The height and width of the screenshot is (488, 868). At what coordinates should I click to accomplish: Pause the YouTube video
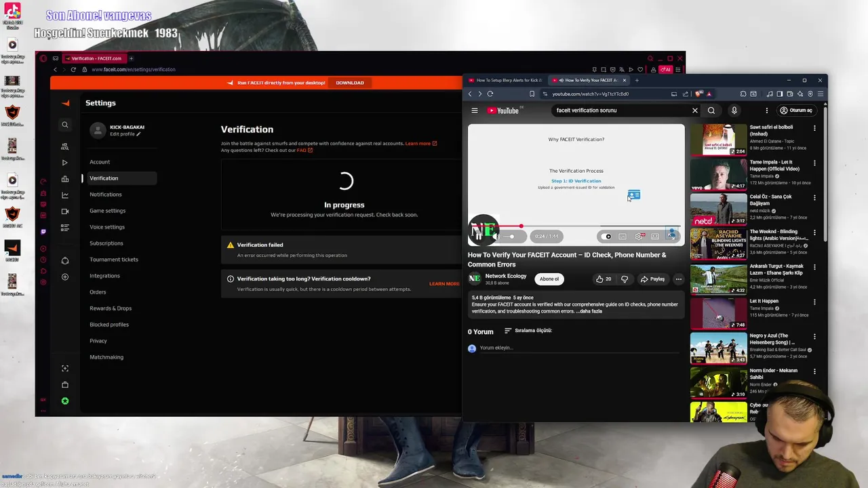tap(479, 236)
